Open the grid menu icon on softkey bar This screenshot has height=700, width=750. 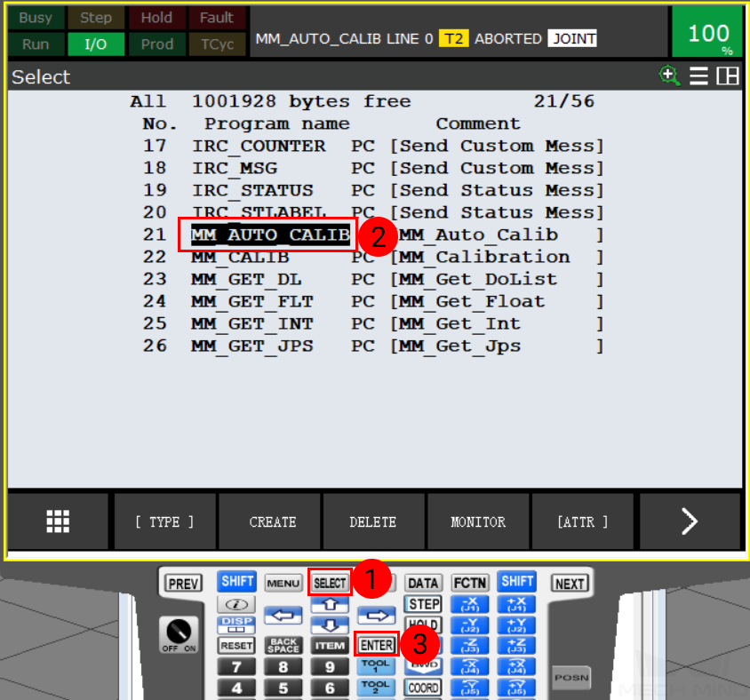[x=58, y=521]
